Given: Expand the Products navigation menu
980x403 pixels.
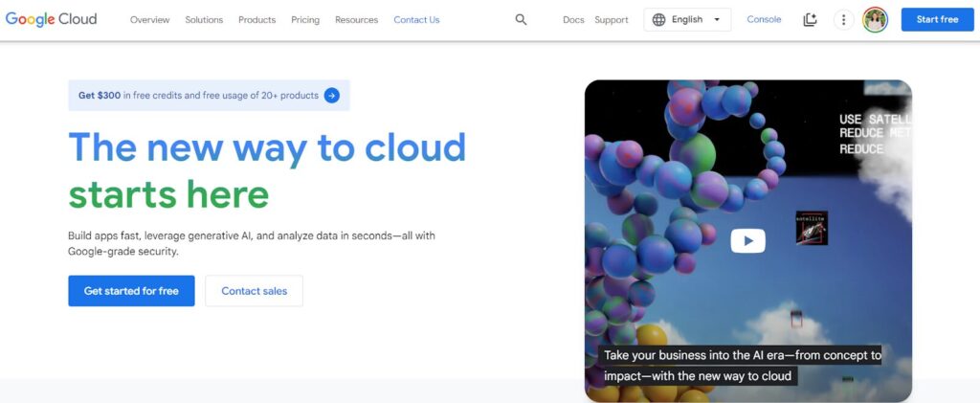Looking at the screenshot, I should point(256,20).
